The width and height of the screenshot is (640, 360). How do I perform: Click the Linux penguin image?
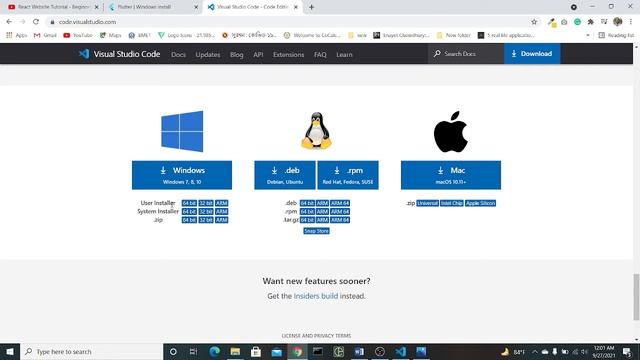click(x=316, y=130)
